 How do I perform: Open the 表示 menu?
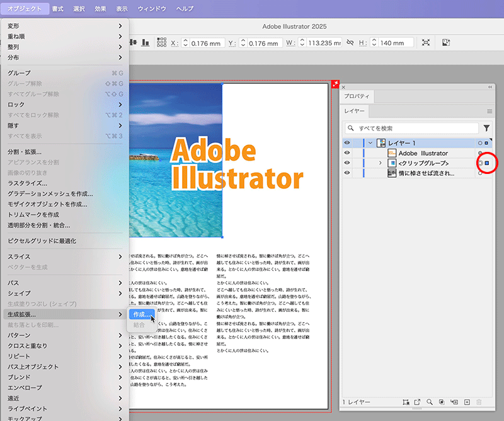coord(122,9)
